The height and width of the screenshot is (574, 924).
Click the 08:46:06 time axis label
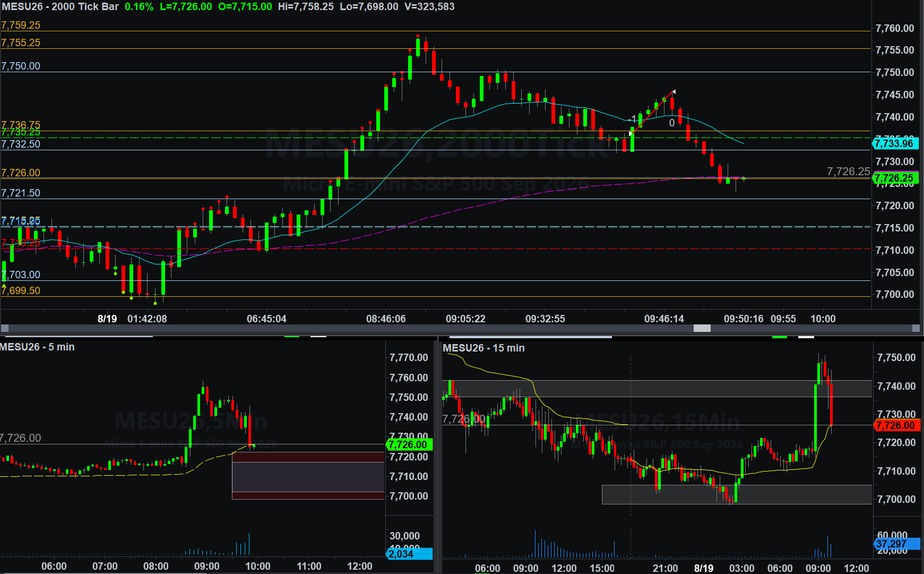coord(386,319)
